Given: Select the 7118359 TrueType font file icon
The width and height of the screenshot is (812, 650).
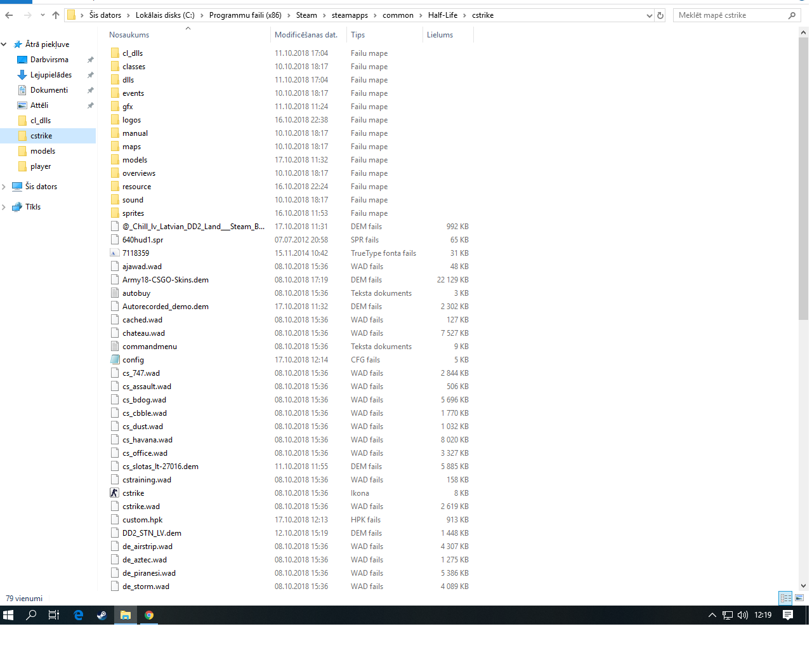Looking at the screenshot, I should 115,253.
